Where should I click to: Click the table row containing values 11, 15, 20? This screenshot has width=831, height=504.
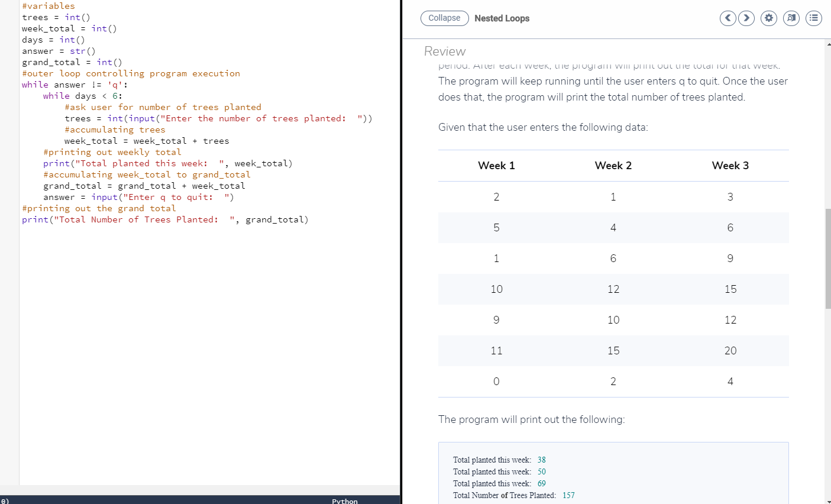click(613, 350)
